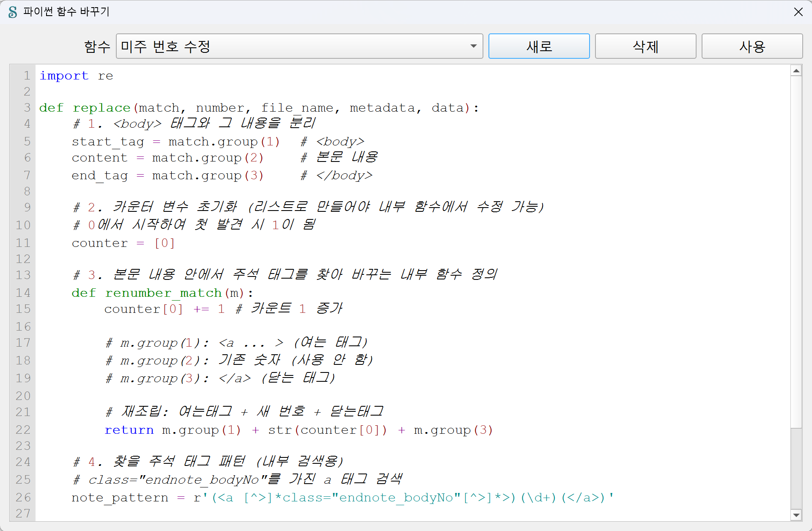The width and height of the screenshot is (812, 531).
Task: Click the 'def renumber_match(m):' line
Action: click(162, 293)
